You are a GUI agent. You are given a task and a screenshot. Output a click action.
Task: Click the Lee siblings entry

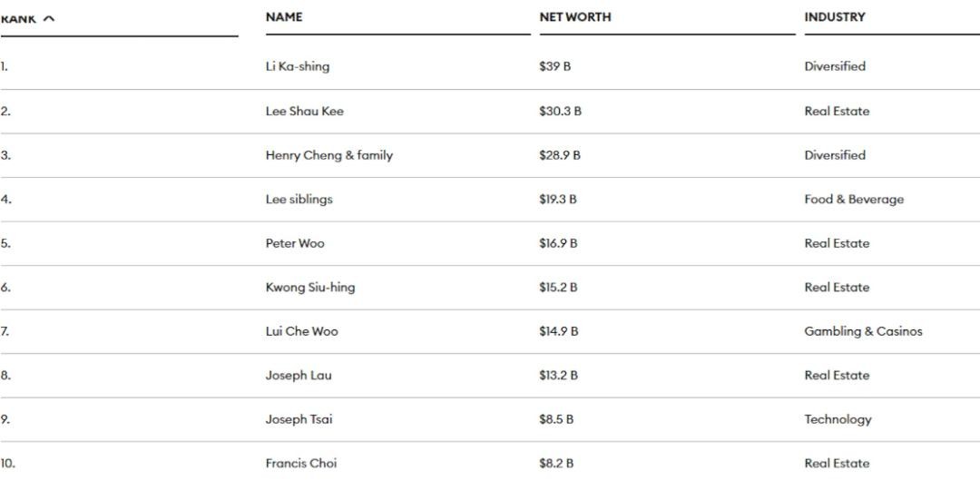299,200
